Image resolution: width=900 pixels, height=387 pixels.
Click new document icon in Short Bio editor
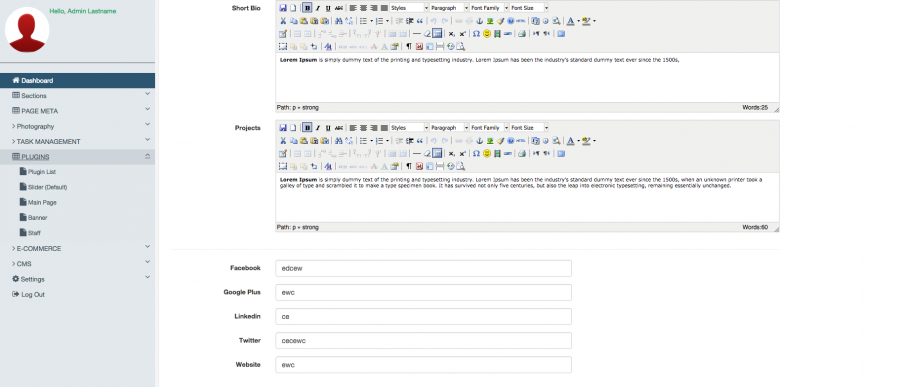293,8
